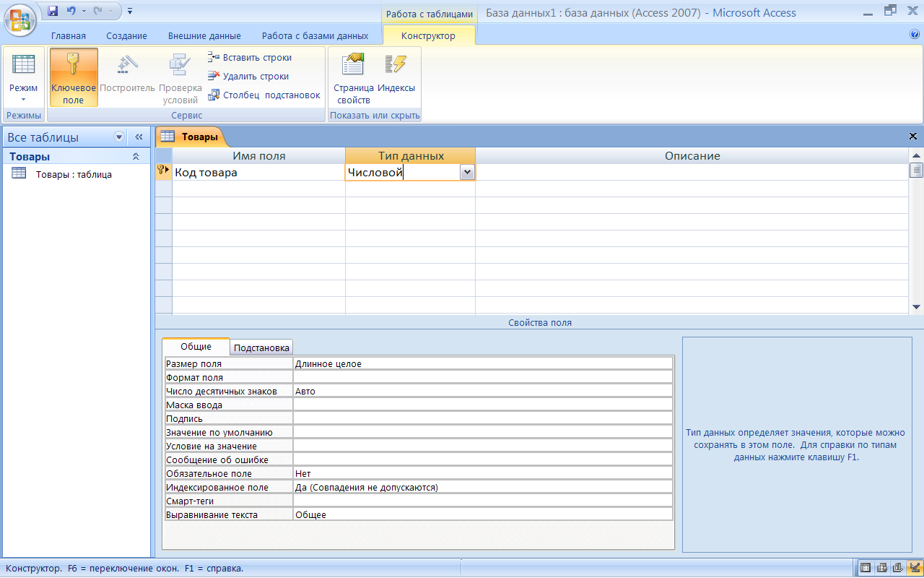
Task: Select the Общие properties tab
Action: pos(196,347)
